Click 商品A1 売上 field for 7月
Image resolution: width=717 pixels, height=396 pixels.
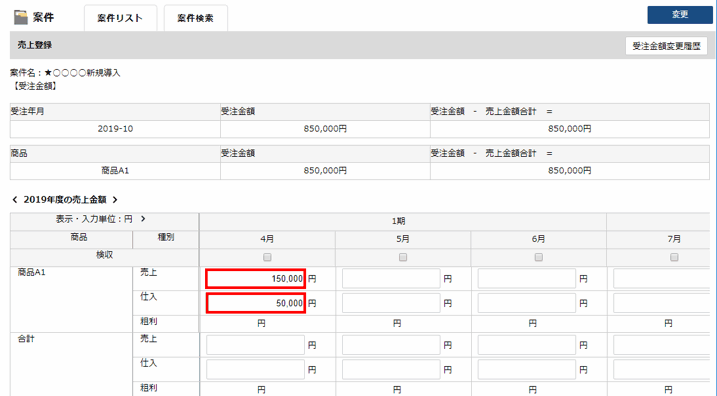pos(662,278)
